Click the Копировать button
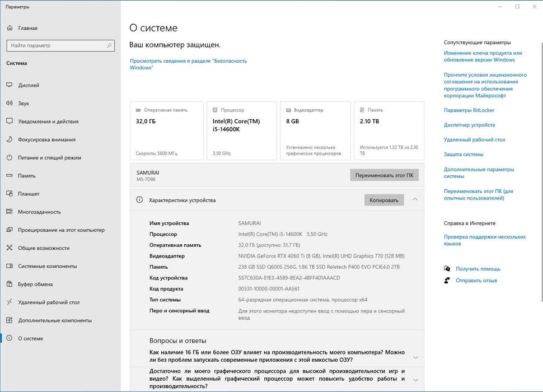Screen dimensions: 543x392 (384, 200)
